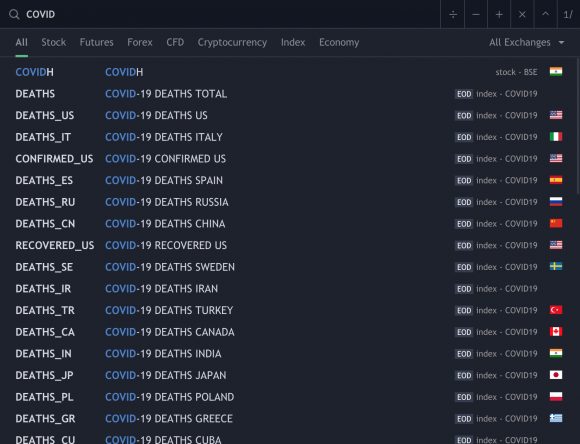580x444 pixels.
Task: Insert the divide operator symbol
Action: (x=453, y=14)
